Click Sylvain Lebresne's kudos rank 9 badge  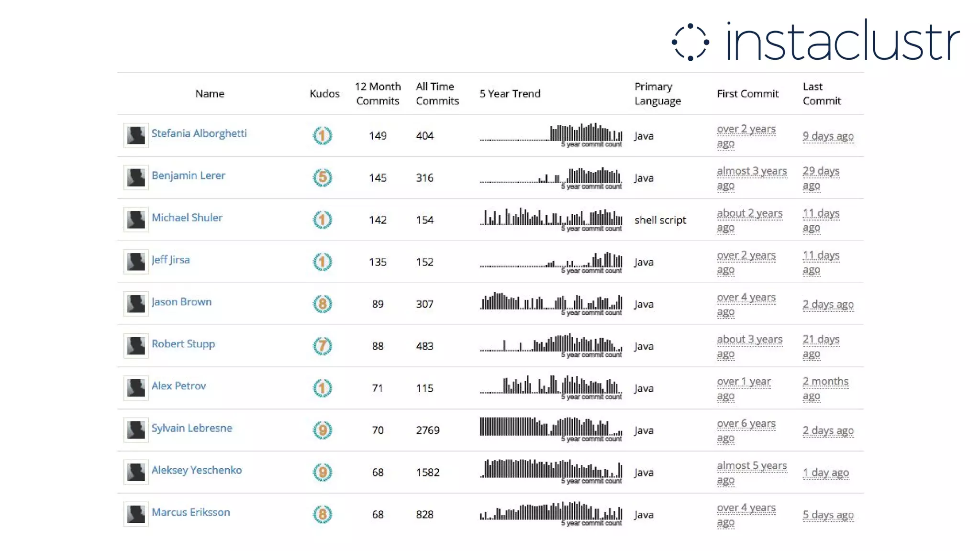[322, 430]
